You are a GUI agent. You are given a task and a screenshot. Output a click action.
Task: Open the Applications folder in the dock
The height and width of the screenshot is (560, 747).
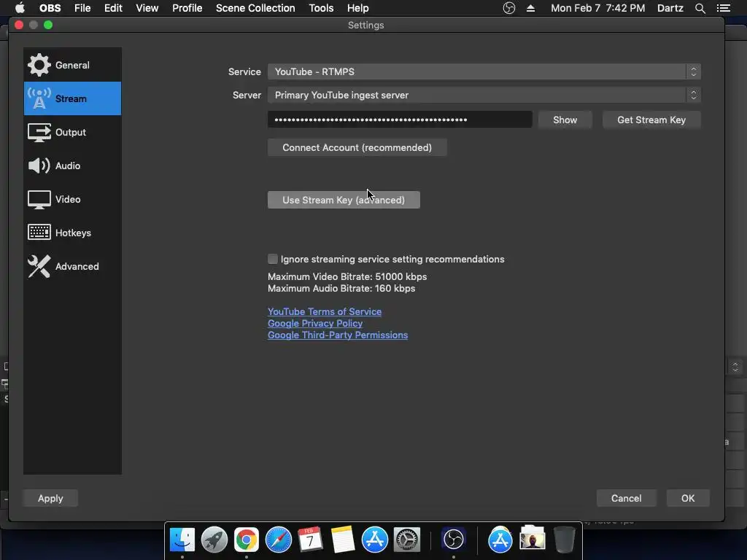[x=500, y=540]
